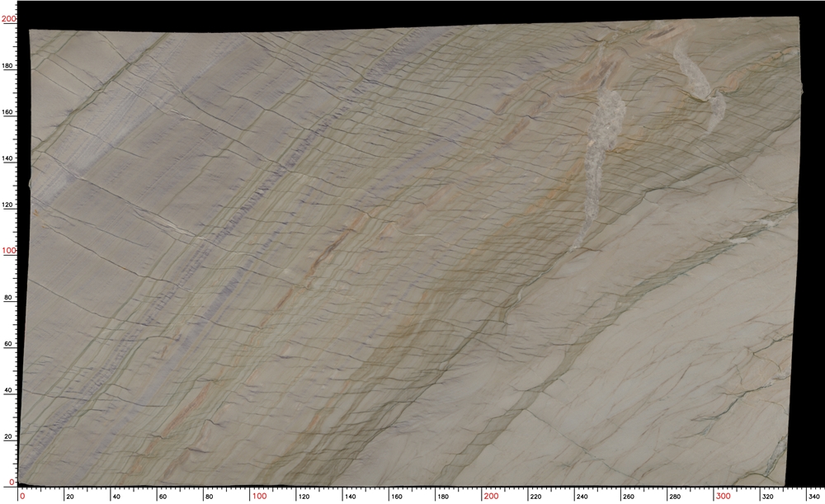Click the red 100 on the horizontal ruler
This screenshot has height=504, width=825.
pos(259,496)
